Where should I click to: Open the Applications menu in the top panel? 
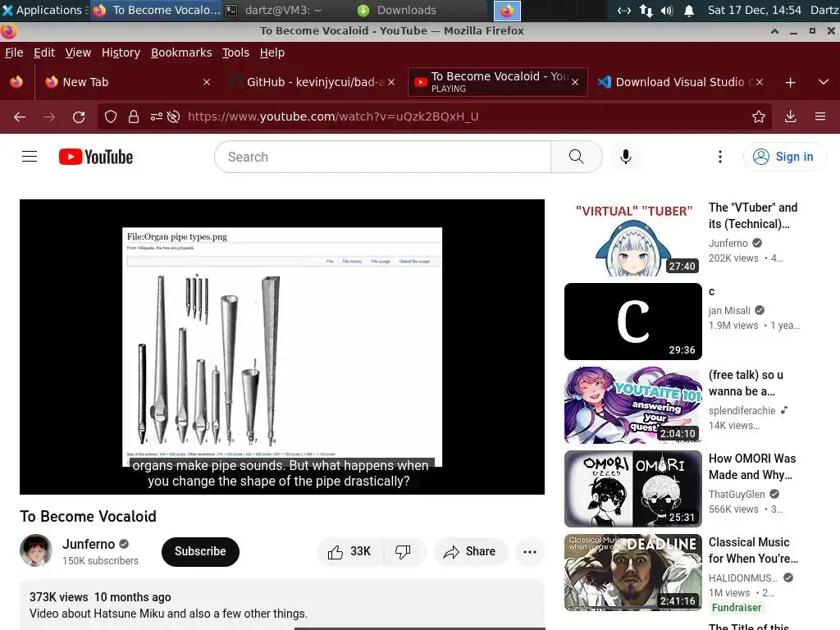coord(44,10)
